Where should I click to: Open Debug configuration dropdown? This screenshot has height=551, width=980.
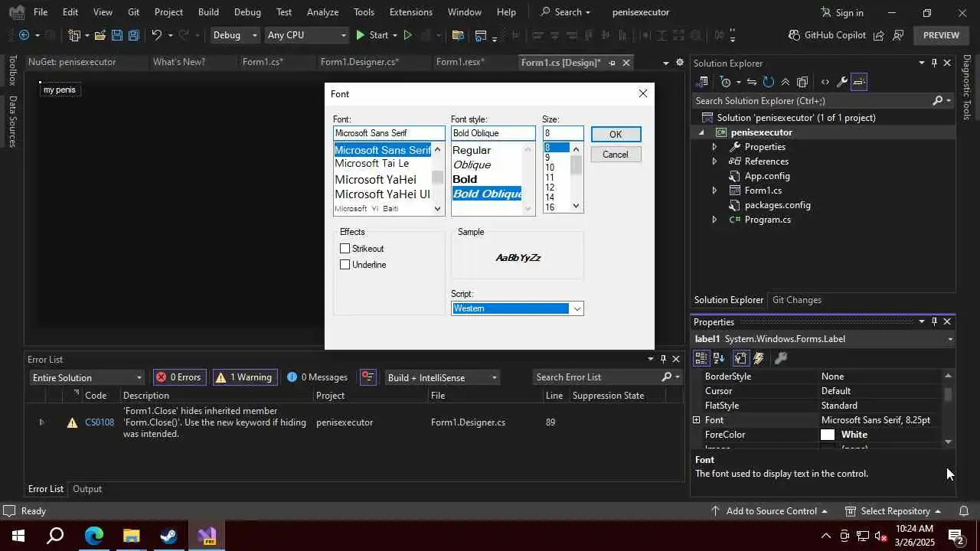tap(235, 35)
